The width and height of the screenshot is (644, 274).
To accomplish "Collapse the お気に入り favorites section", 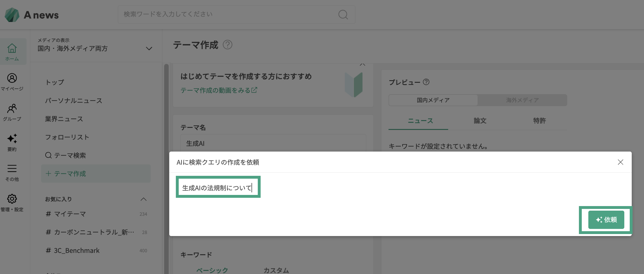I will [x=144, y=199].
